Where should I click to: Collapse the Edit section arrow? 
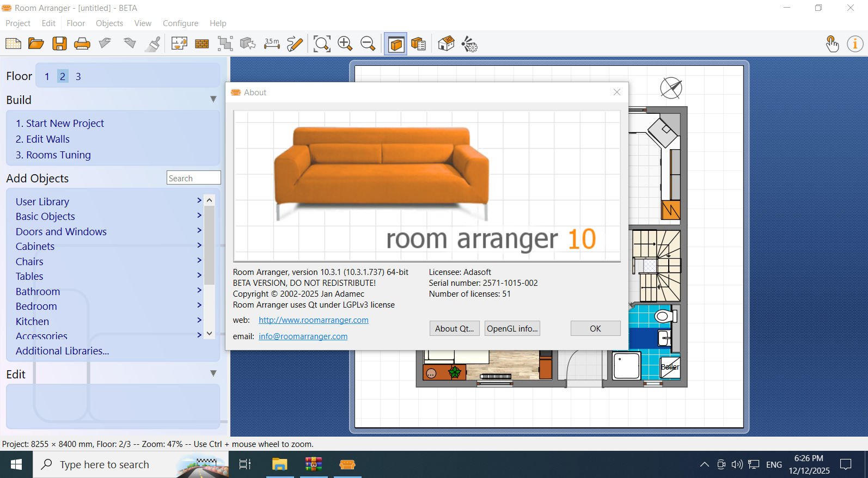[213, 373]
